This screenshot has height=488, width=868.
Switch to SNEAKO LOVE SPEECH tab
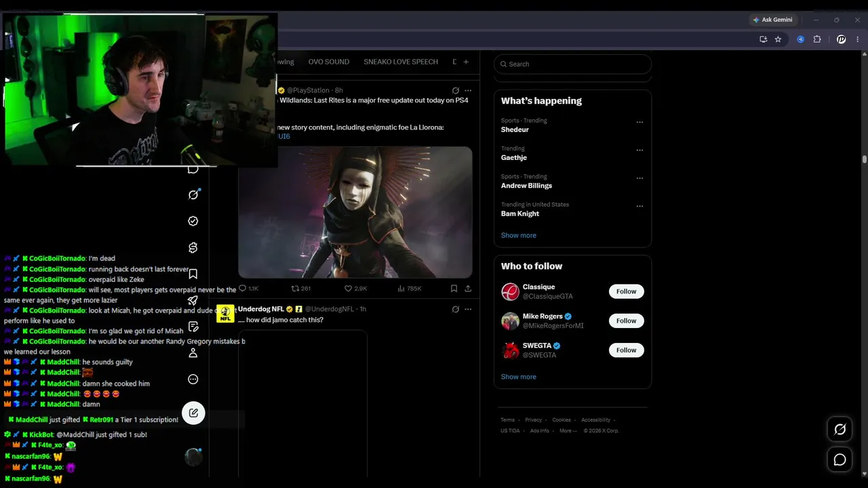[x=401, y=62]
